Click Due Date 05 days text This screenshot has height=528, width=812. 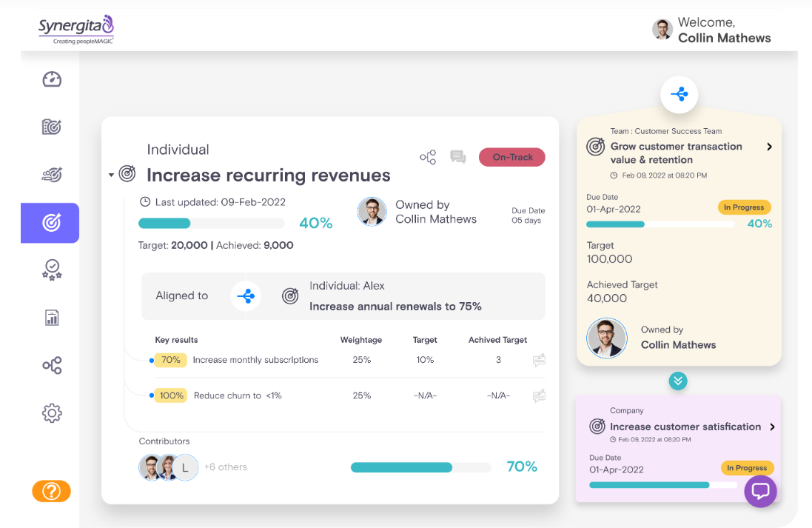pos(528,215)
